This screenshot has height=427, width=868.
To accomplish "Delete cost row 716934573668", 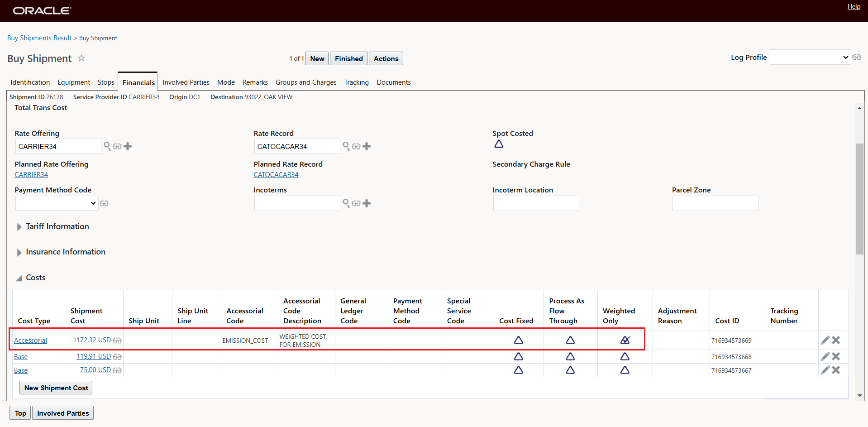I will pyautogui.click(x=836, y=356).
